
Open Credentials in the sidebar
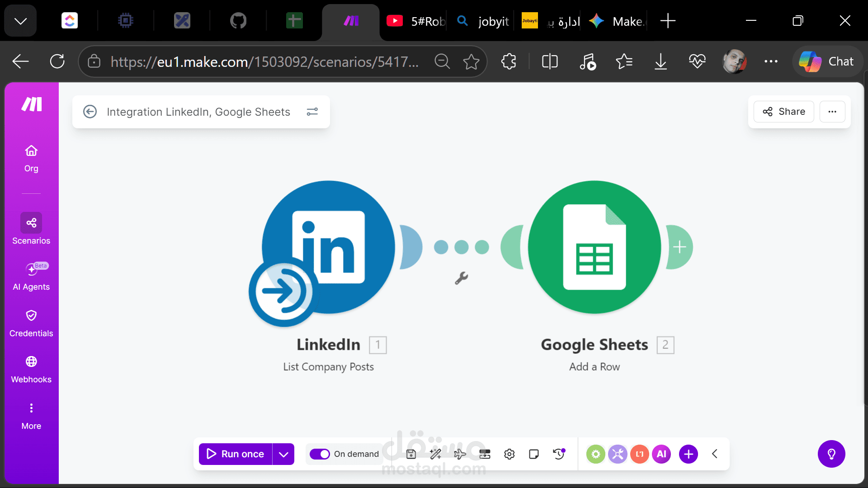point(31,324)
